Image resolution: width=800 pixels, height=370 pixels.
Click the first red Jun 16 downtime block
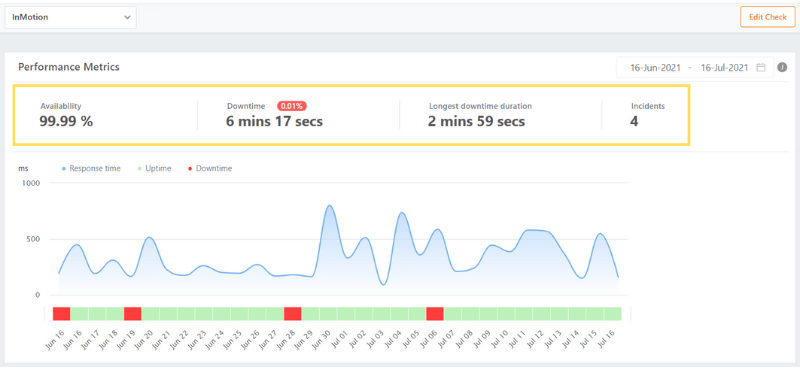[x=62, y=313]
